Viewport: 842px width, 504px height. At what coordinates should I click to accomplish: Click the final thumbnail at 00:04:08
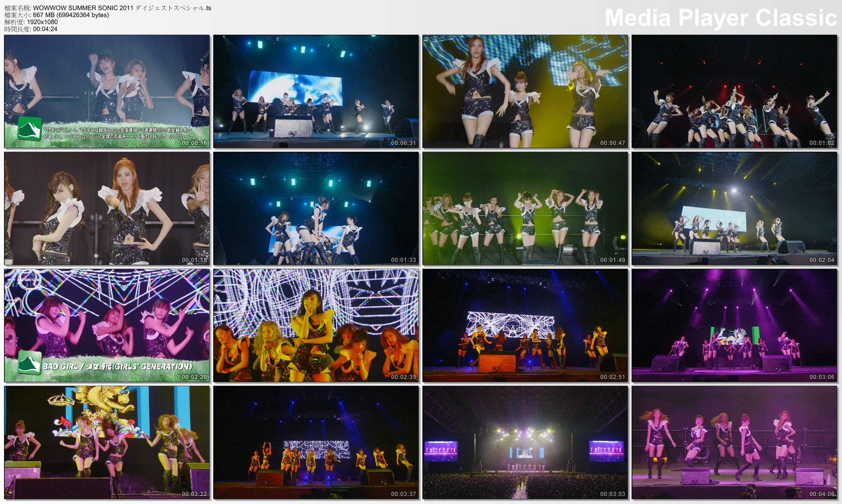735,442
